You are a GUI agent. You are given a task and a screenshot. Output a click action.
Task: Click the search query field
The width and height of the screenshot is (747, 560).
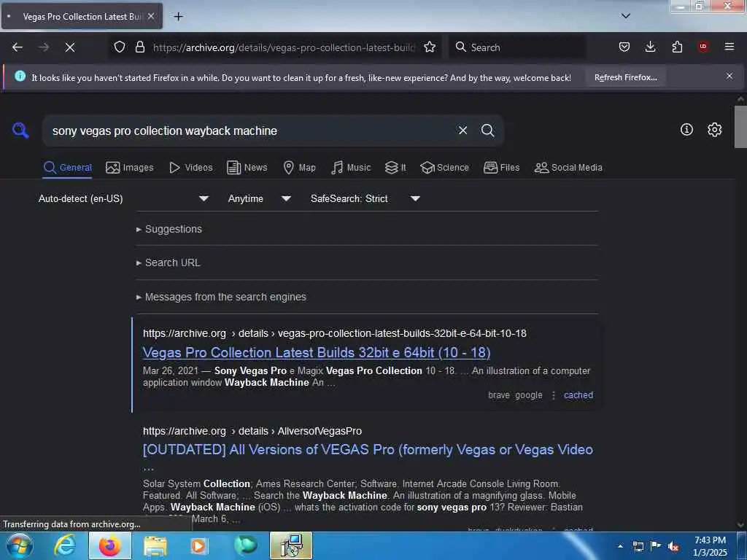click(248, 131)
